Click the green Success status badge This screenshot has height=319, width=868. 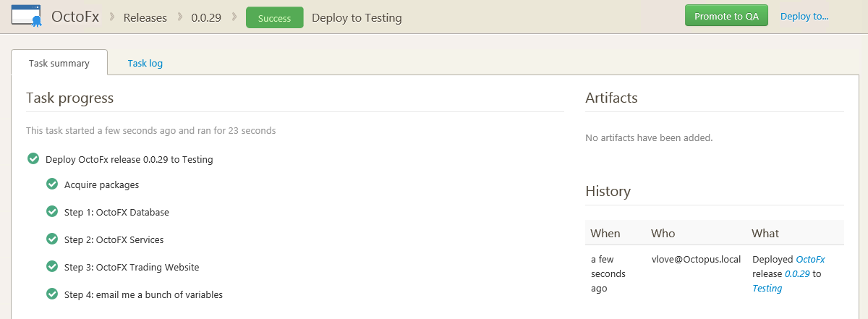pyautogui.click(x=274, y=18)
